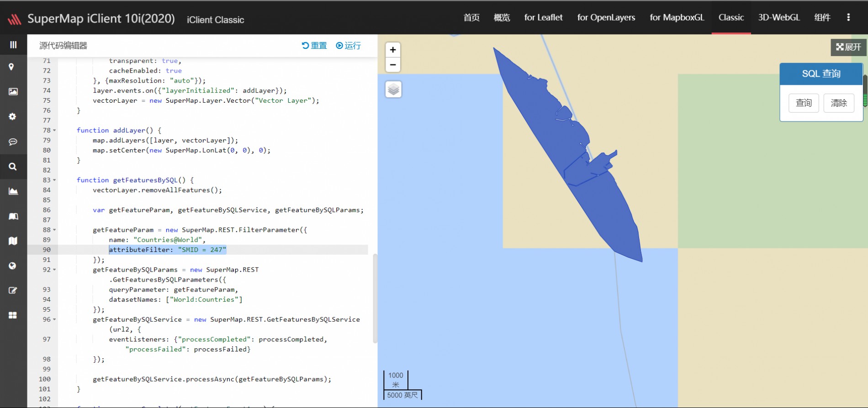Click the layer.events.on code line
The height and width of the screenshot is (408, 868).
click(x=190, y=90)
